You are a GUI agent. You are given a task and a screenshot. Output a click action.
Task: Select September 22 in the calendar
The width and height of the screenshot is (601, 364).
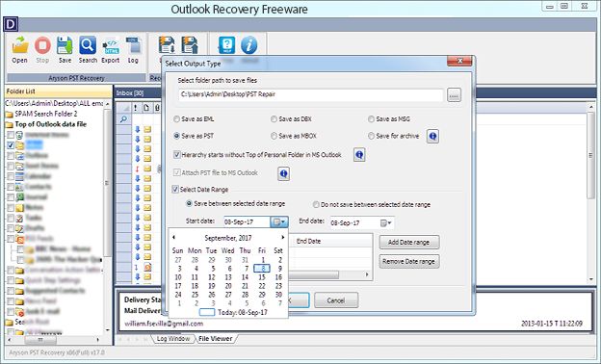coord(262,286)
